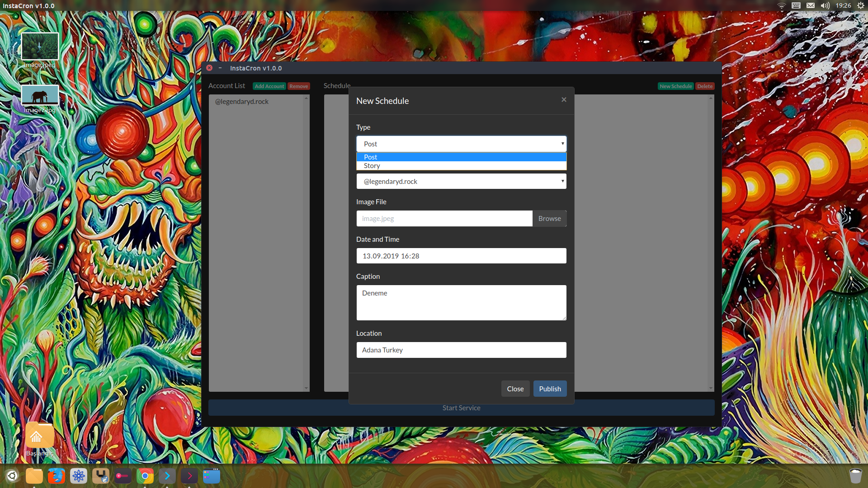The width and height of the screenshot is (868, 488).
Task: Open the system power menu gear icon
Action: (x=861, y=5)
